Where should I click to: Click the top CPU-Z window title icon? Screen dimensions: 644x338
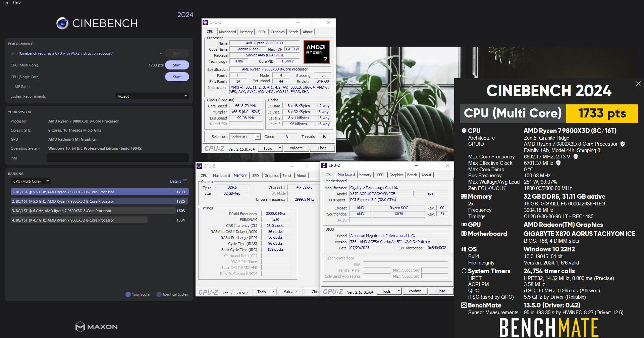[205, 22]
